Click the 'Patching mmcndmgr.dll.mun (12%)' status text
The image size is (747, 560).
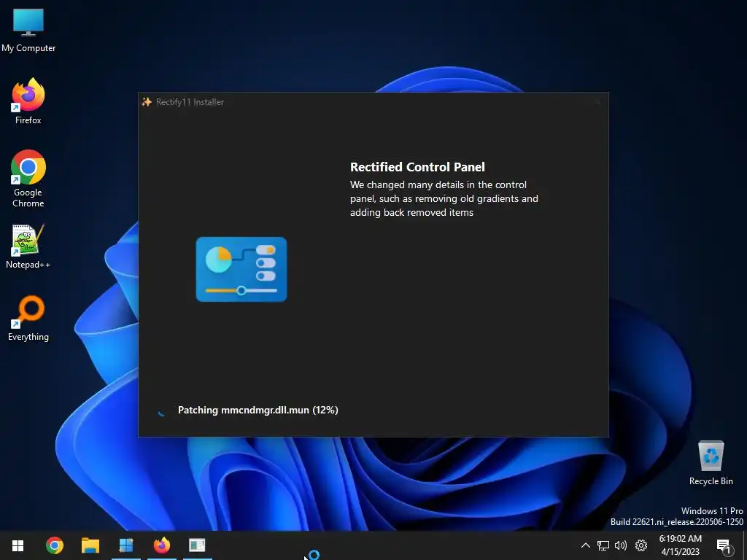coord(258,410)
